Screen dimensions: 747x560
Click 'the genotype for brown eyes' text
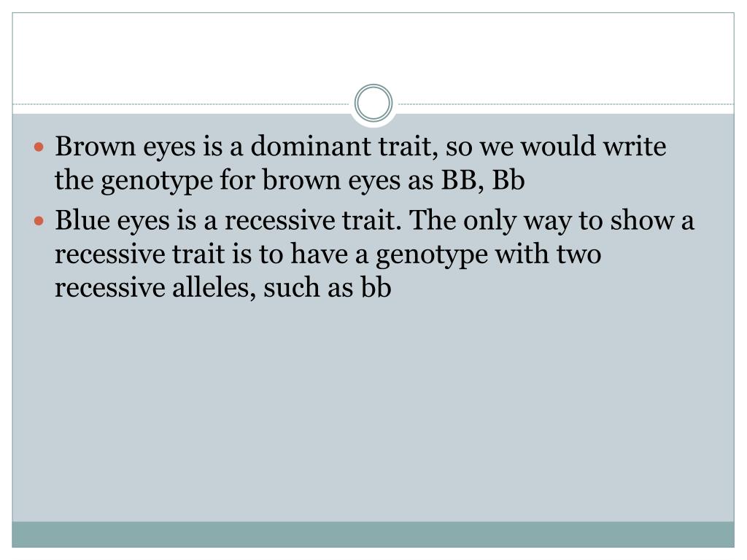coord(228,182)
